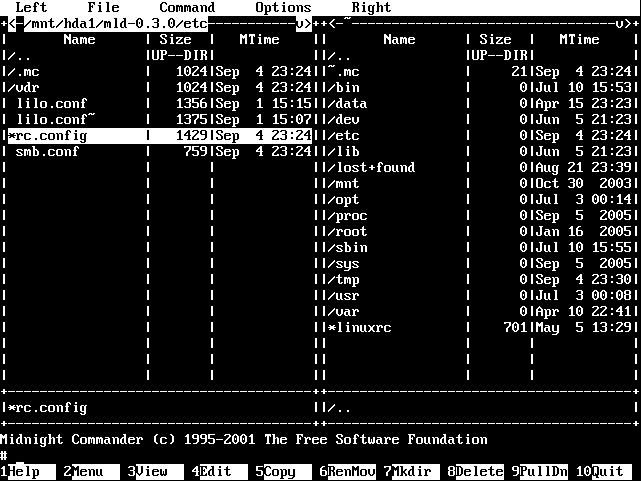The height and width of the screenshot is (481, 641).
Task: Select the /vdr directory entry
Action: pos(28,88)
